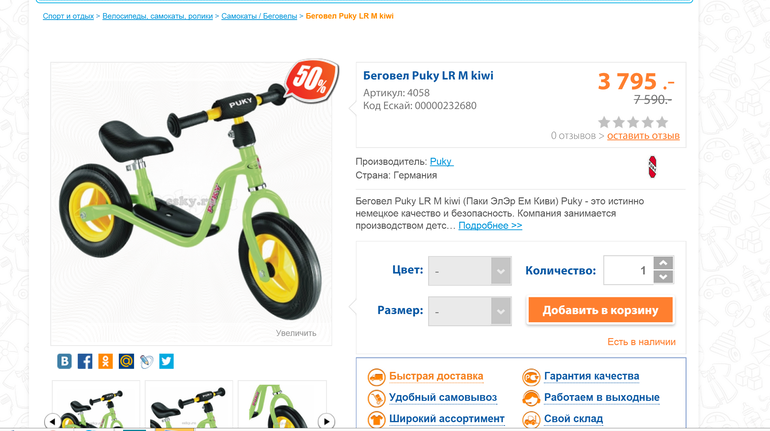Click the Puky brand logo icon
Image resolution: width=770 pixels, height=431 pixels.
(652, 167)
